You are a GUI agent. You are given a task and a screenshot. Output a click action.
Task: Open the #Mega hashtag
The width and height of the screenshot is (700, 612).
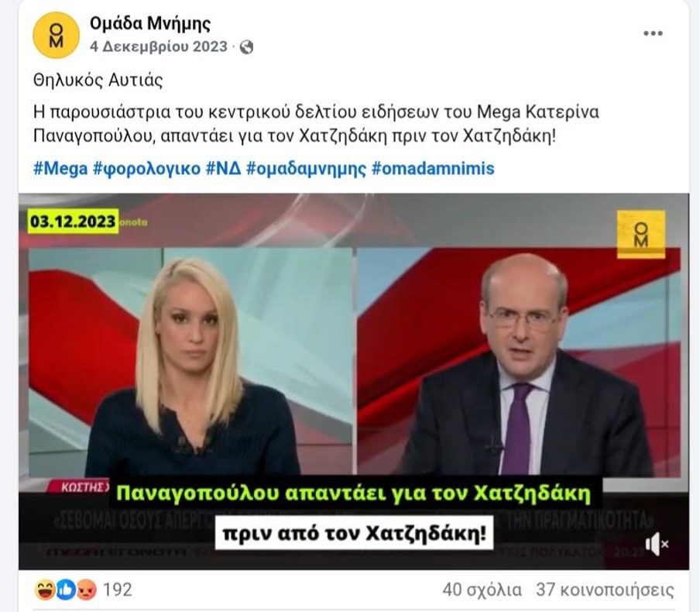(60, 169)
